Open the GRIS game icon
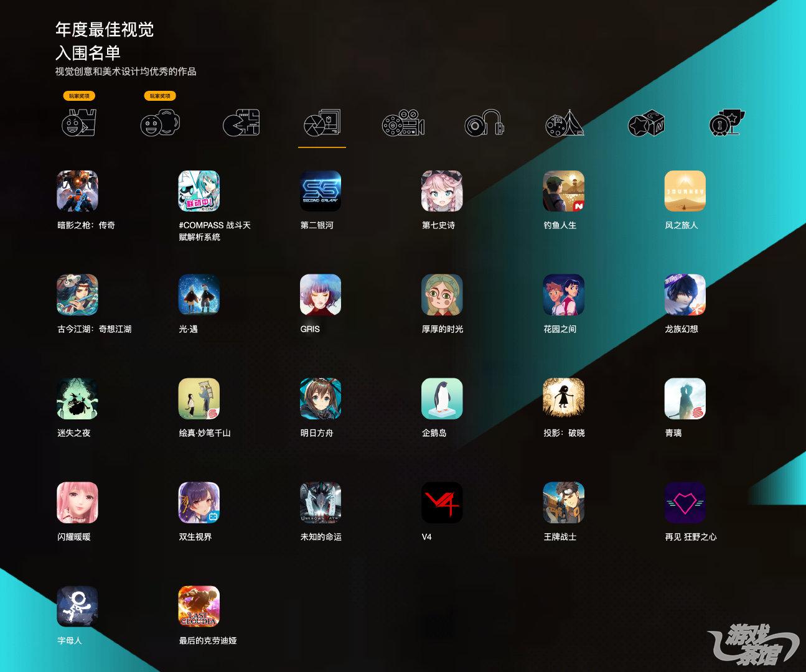This screenshot has height=672, width=806. (321, 295)
